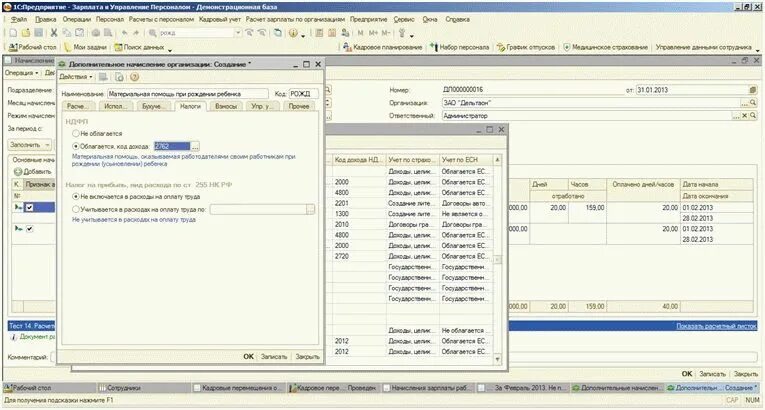Switch to the Прочее tab

click(299, 106)
